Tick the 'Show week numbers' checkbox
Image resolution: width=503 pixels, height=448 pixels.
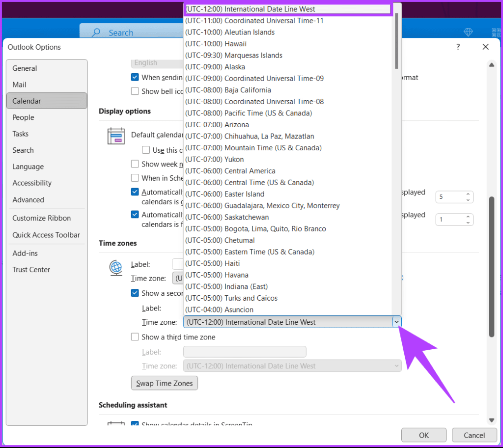coord(135,164)
